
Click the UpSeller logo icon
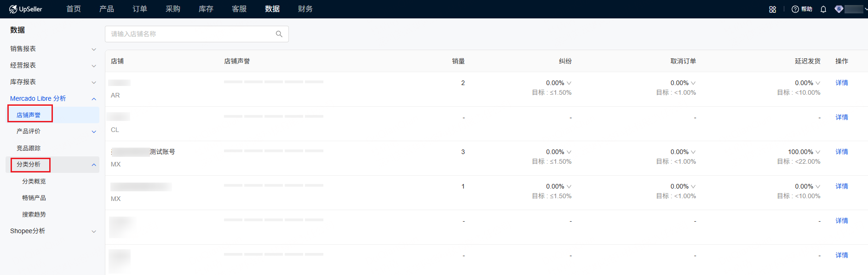[x=13, y=9]
